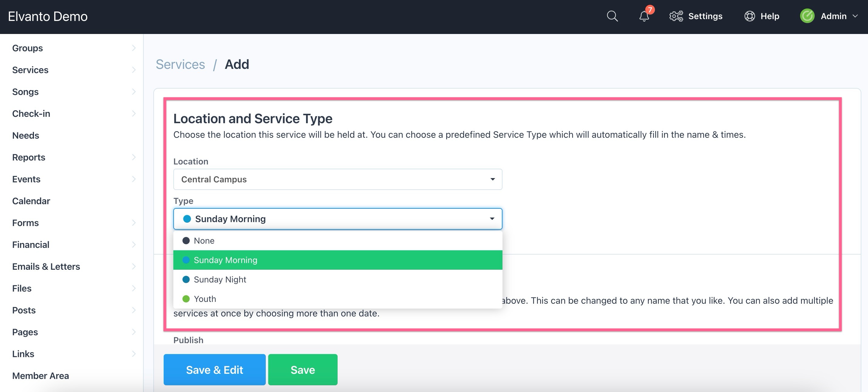The height and width of the screenshot is (392, 868).
Task: Click the Help lifebuoy icon
Action: pos(749,16)
